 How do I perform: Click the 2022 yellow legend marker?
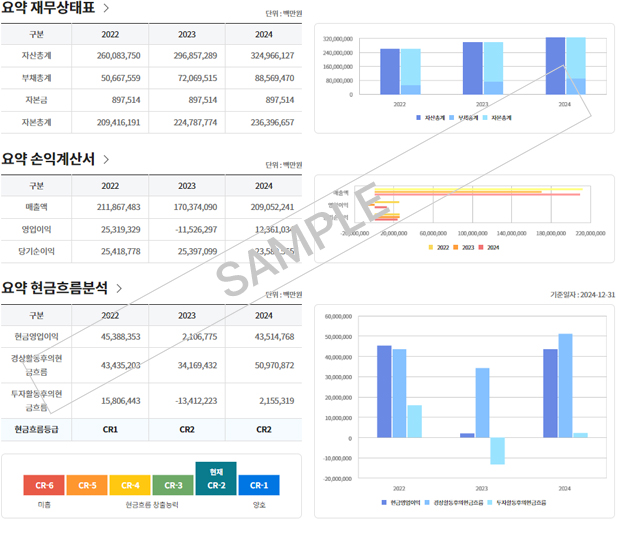[431, 246]
